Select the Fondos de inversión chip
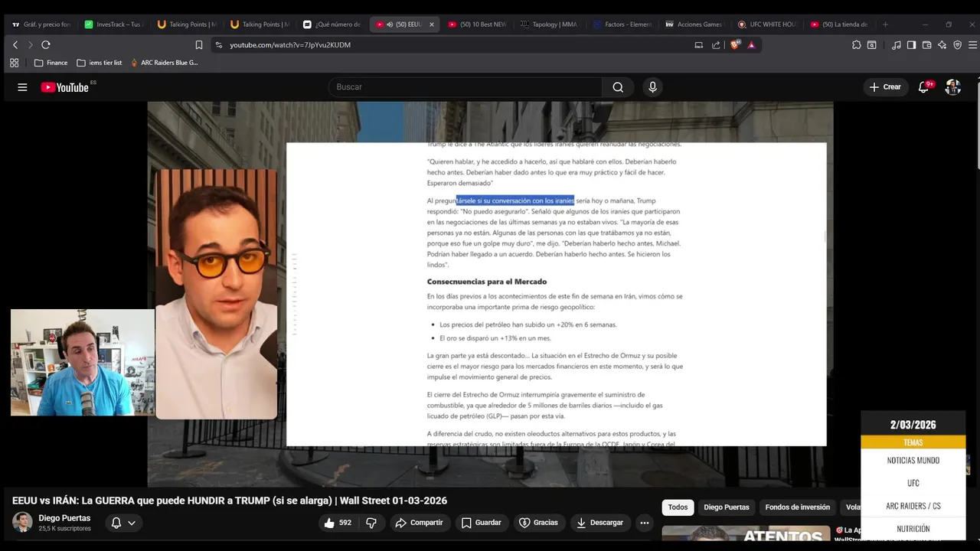This screenshot has height=551, width=980. pyautogui.click(x=798, y=507)
